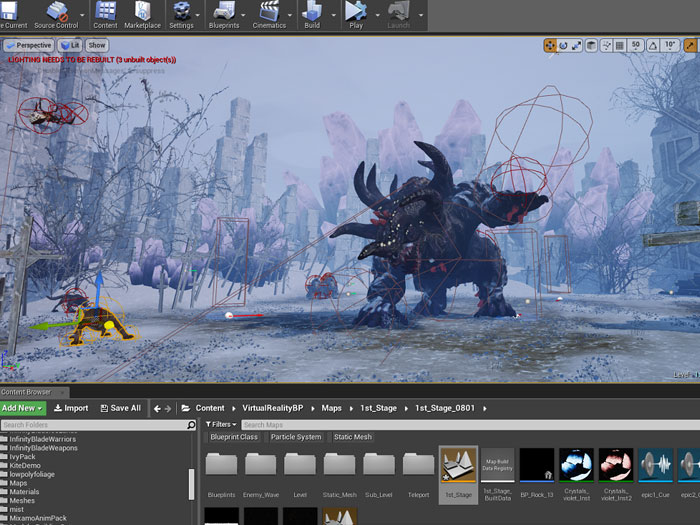The width and height of the screenshot is (700, 525).
Task: Click the folder tree scrollbar
Action: [192, 484]
